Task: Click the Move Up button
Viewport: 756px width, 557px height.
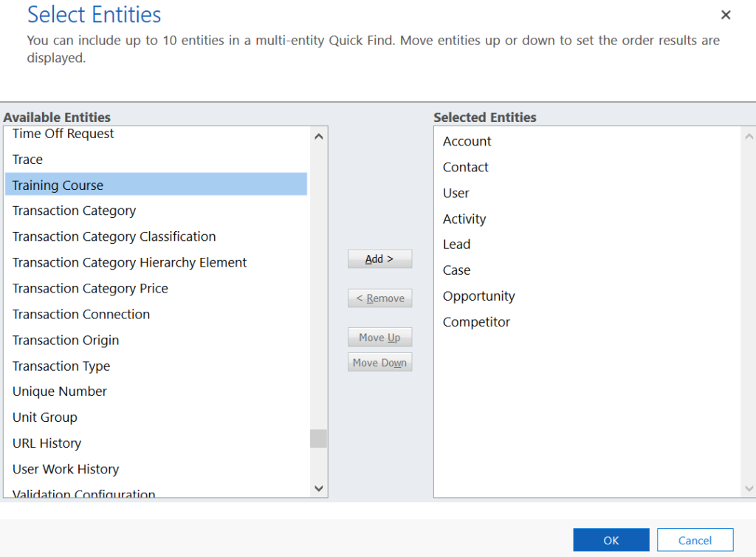Action: [x=379, y=337]
